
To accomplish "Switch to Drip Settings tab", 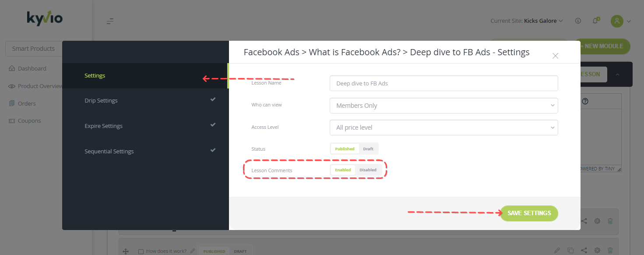I will point(145,101).
